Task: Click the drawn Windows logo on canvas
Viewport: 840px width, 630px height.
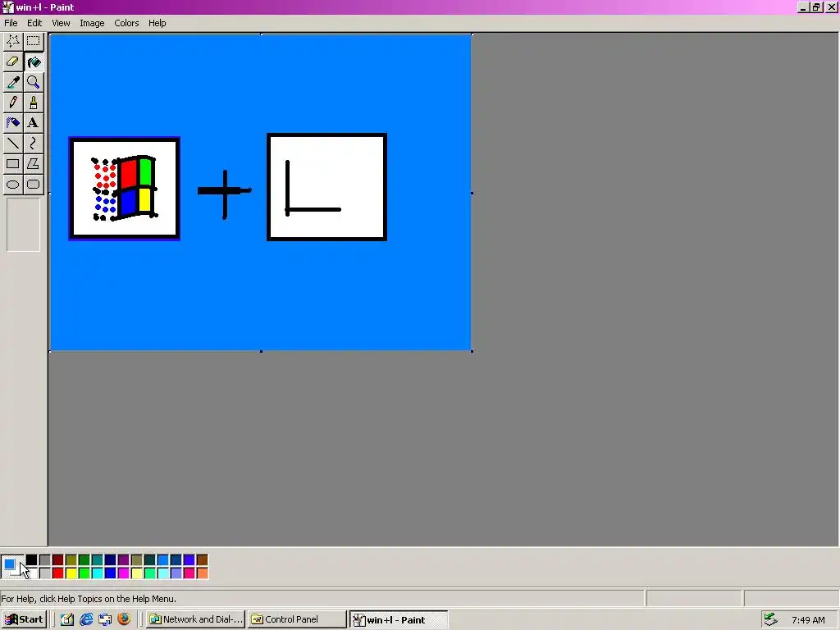Action: [125, 188]
